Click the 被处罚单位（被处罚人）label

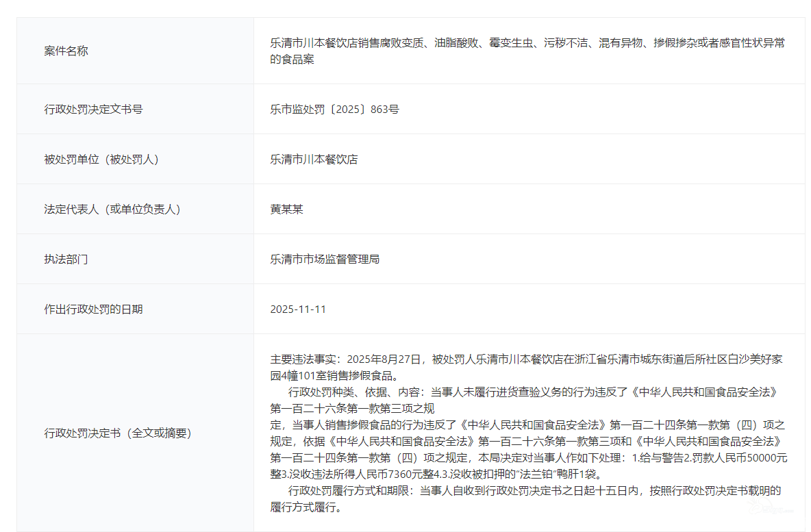101,160
